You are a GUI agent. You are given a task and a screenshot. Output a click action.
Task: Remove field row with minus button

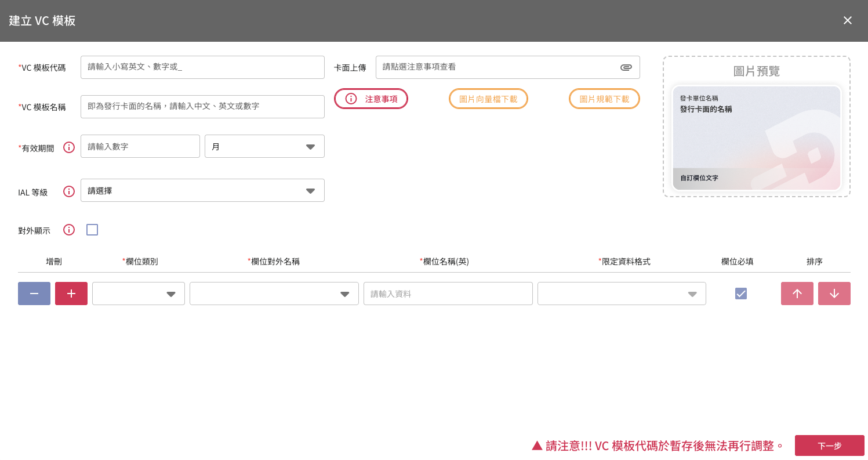(34, 294)
